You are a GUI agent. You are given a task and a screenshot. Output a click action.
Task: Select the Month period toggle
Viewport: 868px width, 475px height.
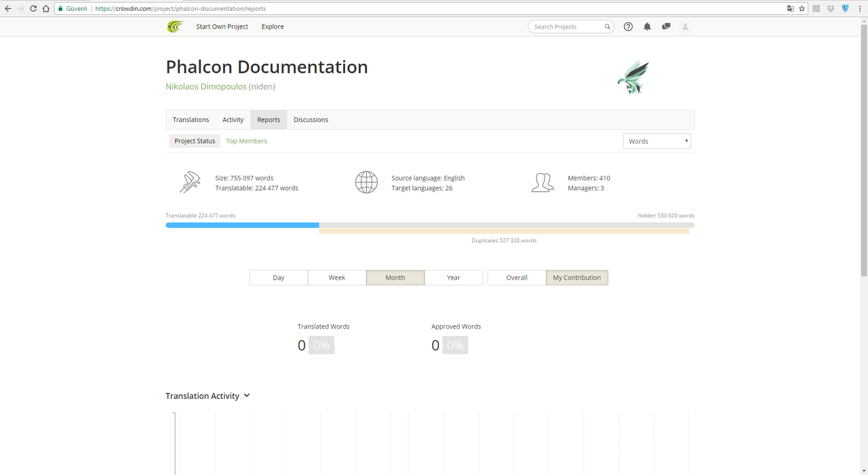[395, 278]
